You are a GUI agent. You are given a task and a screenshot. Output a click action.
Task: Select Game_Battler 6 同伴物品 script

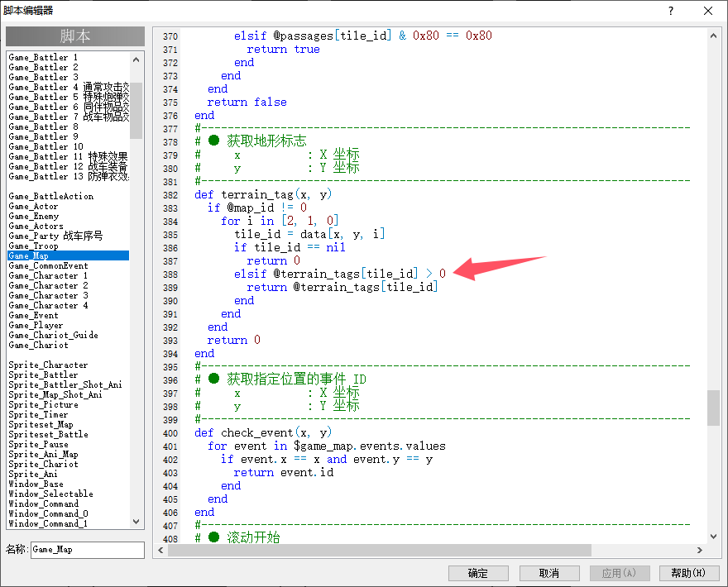tap(68, 107)
